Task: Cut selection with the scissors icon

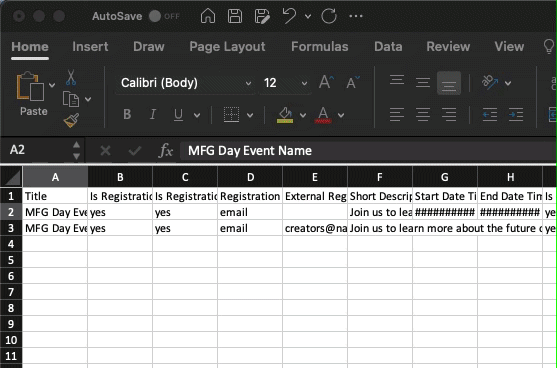Action: point(71,78)
